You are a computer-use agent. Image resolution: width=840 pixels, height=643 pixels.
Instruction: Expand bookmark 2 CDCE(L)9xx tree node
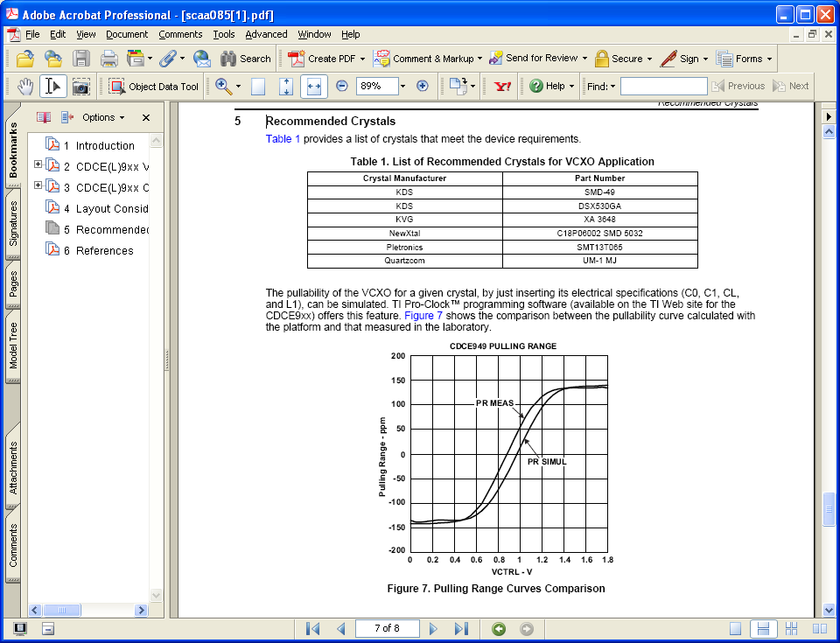pyautogui.click(x=38, y=164)
